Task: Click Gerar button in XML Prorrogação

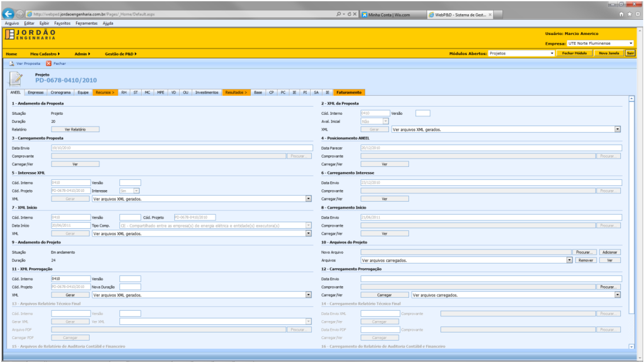Action: 70,295
